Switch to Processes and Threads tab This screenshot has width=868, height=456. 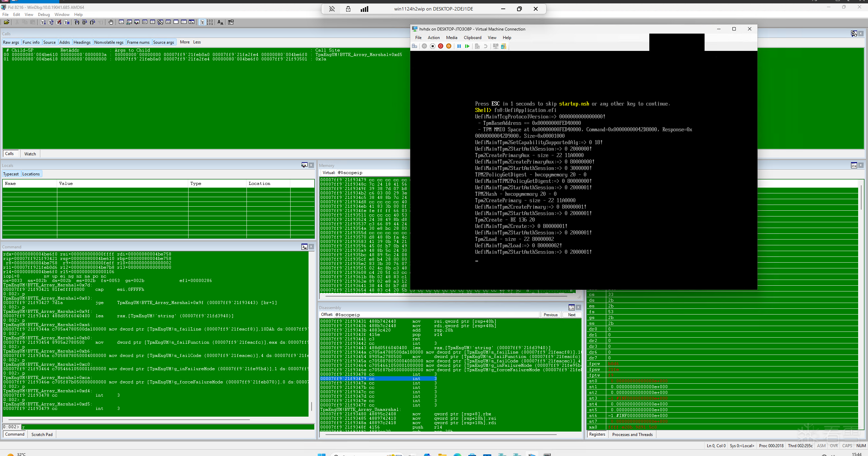pyautogui.click(x=632, y=434)
